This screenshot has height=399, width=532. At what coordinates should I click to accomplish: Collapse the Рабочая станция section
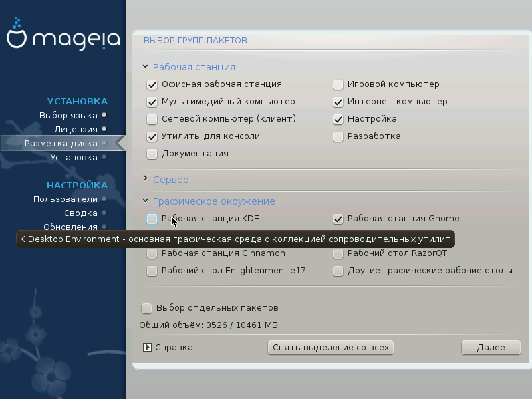(x=145, y=66)
